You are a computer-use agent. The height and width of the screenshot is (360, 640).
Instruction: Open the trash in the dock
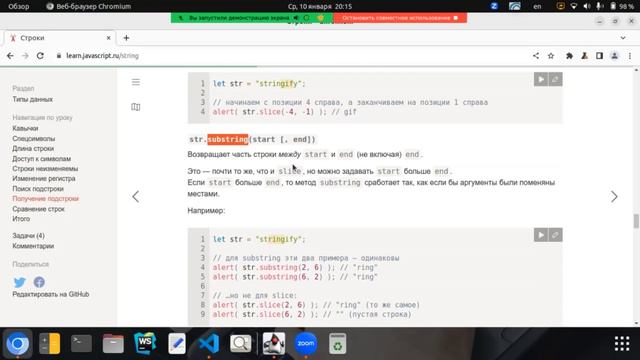coord(338,343)
